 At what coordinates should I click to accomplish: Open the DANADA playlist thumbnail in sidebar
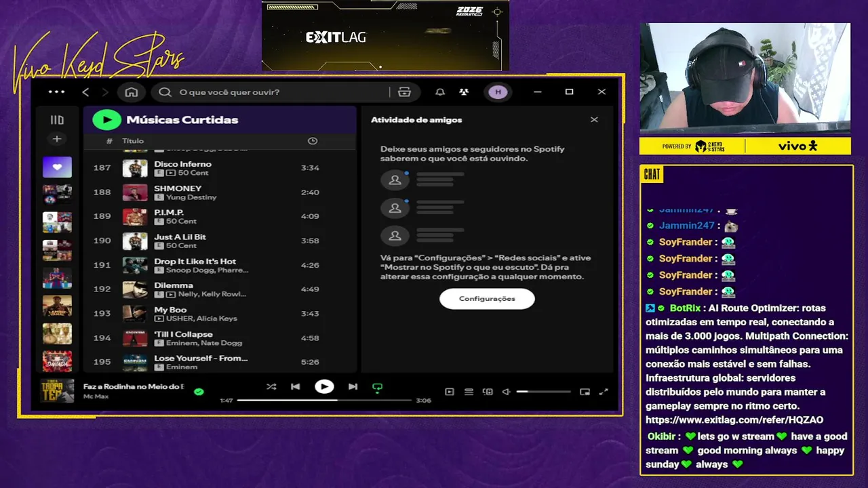coord(57,361)
